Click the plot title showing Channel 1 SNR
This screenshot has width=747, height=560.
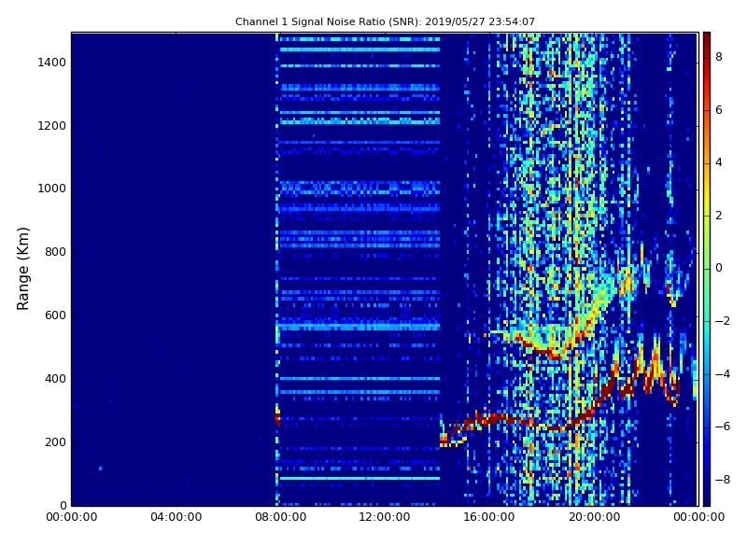[385, 21]
